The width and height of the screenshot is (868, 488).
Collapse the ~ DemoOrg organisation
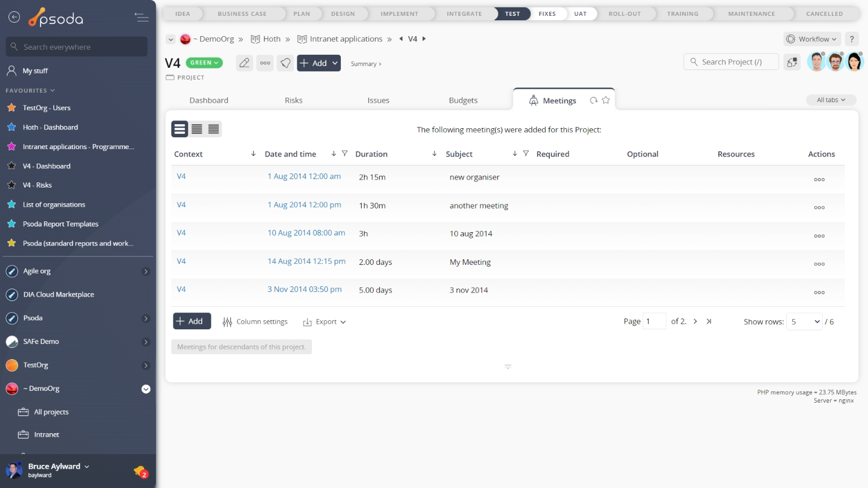(x=146, y=389)
